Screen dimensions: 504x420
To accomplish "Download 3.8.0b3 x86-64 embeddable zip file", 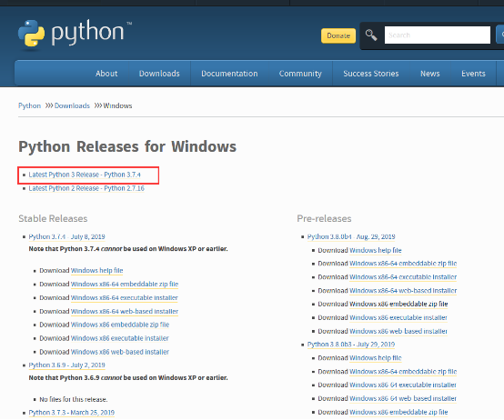I will click(403, 372).
